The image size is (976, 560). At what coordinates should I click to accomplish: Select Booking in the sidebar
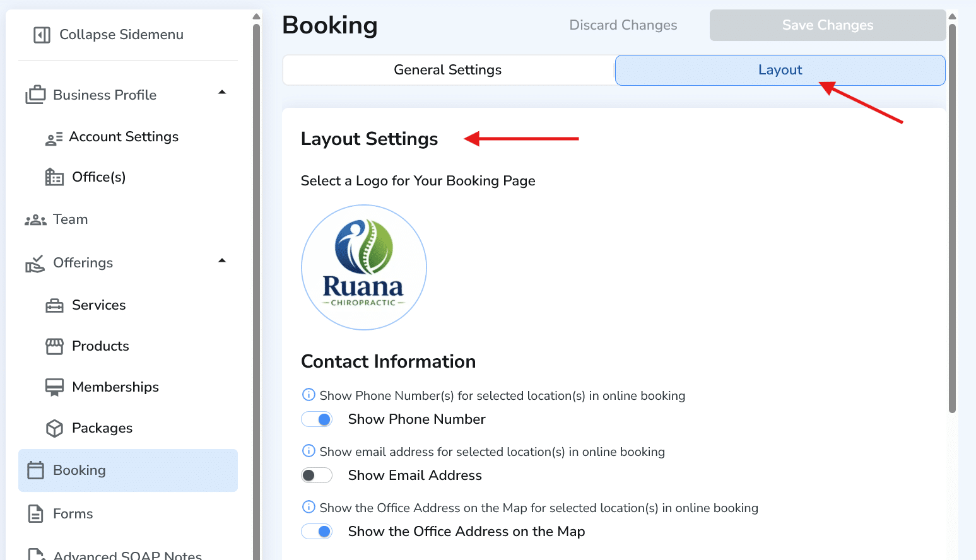point(128,470)
